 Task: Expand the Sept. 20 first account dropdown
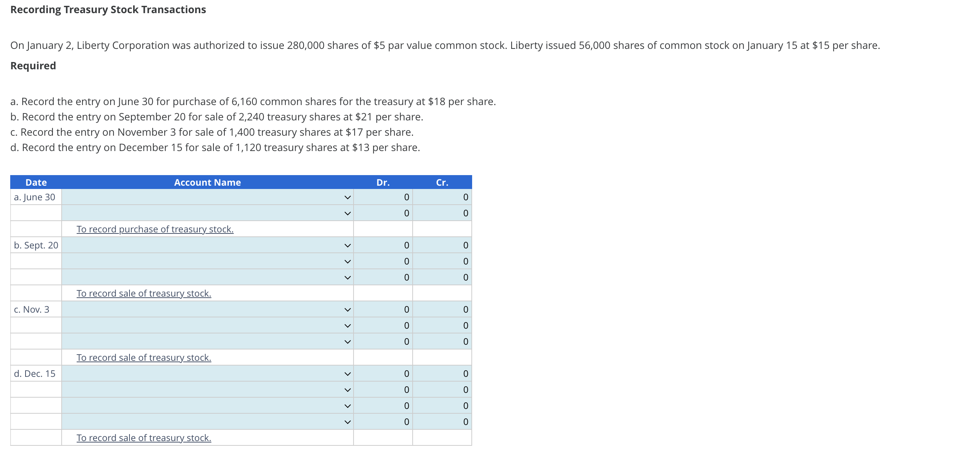(x=207, y=245)
